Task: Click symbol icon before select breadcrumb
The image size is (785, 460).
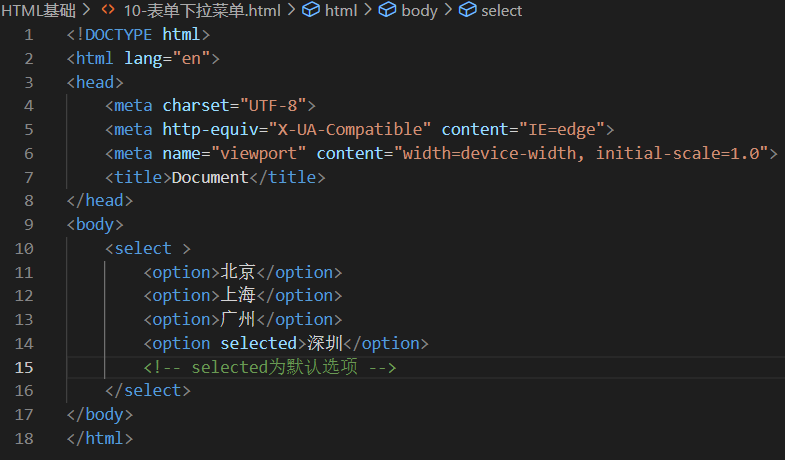Action: pos(467,11)
